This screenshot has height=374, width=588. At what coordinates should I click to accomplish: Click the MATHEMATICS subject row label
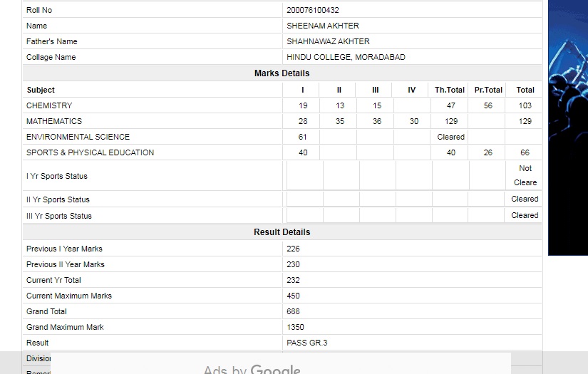pyautogui.click(x=54, y=121)
